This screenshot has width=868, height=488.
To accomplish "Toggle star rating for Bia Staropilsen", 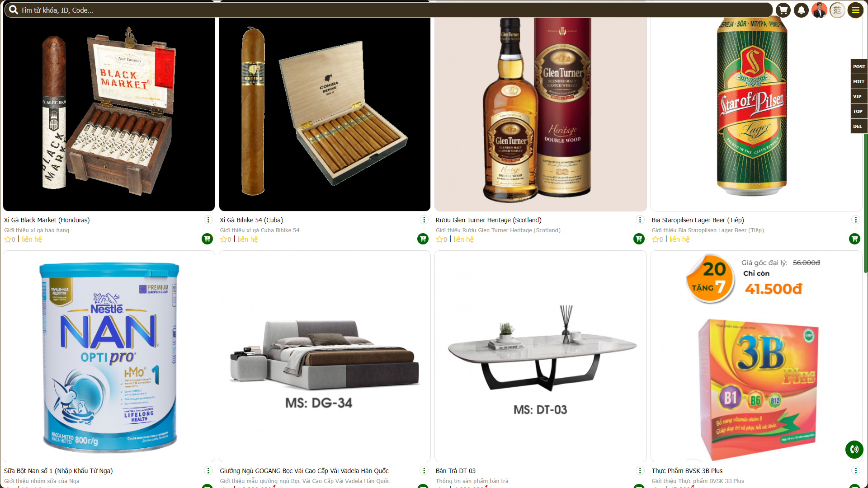I will pyautogui.click(x=655, y=239).
